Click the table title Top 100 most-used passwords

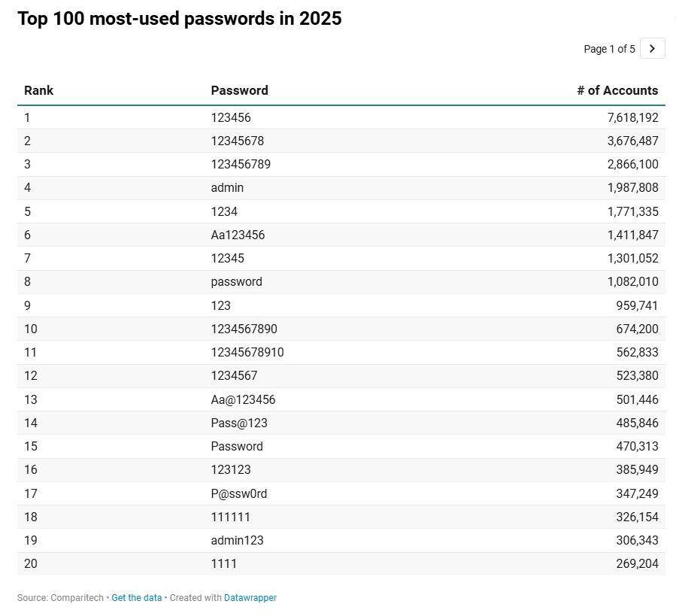[180, 19]
